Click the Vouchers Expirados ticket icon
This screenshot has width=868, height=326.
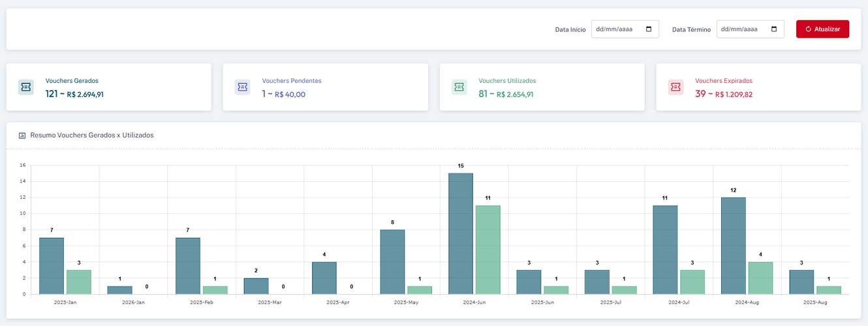675,87
